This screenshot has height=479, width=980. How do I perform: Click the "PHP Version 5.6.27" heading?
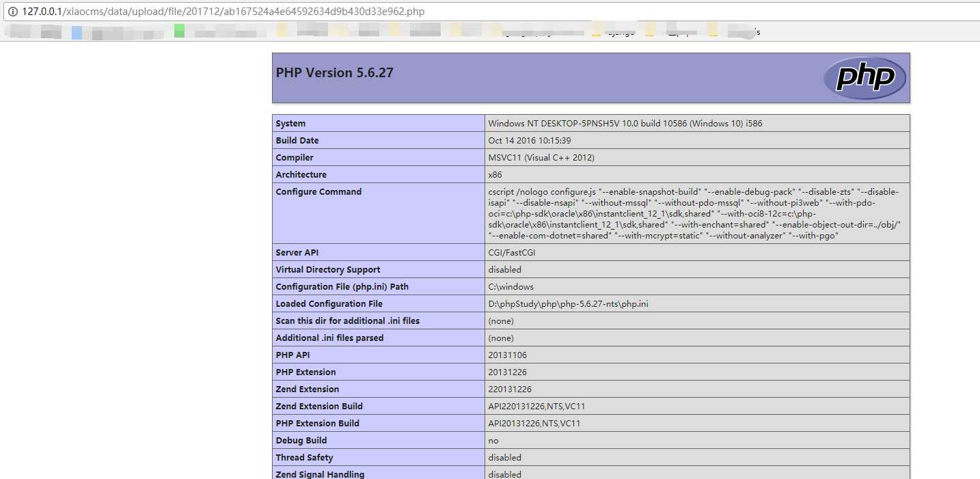click(335, 72)
